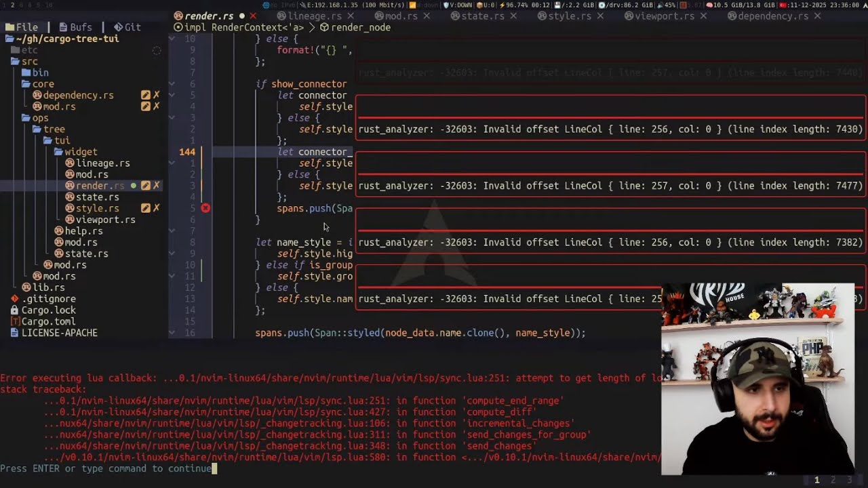The image size is (868, 488).
Task: Open viewport.rs from the file tree
Action: pos(100,220)
